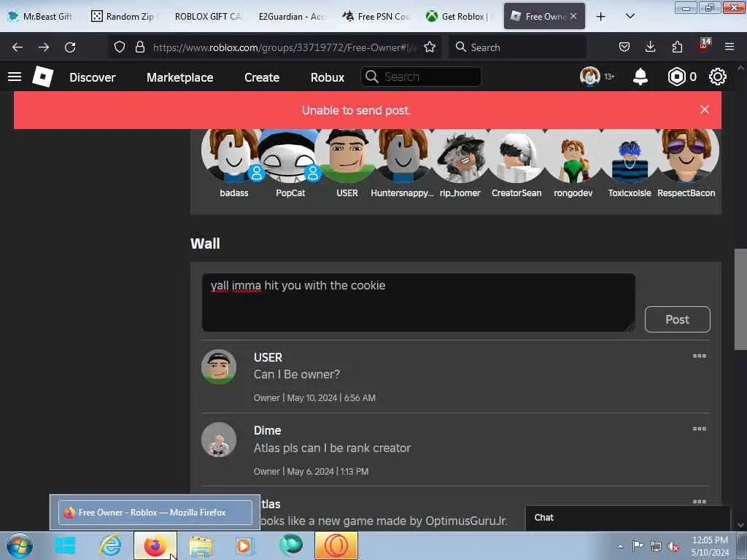The height and width of the screenshot is (560, 747).
Task: Open USER's profile from wall post name
Action: click(x=268, y=357)
